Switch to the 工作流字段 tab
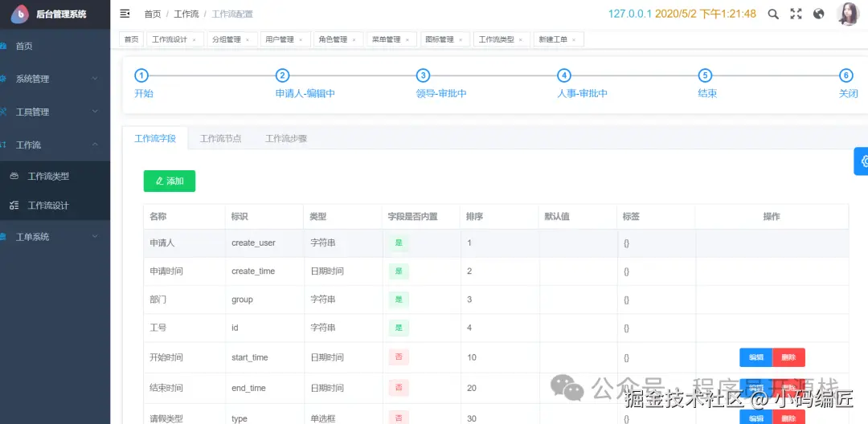The width and height of the screenshot is (868, 424). tap(155, 138)
